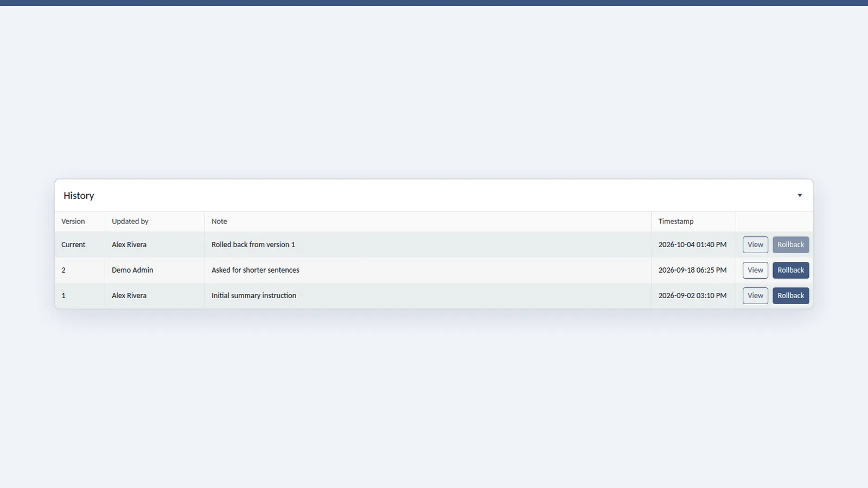Click the 2026-09-02 03:10 PM timestamp

[x=692, y=296]
